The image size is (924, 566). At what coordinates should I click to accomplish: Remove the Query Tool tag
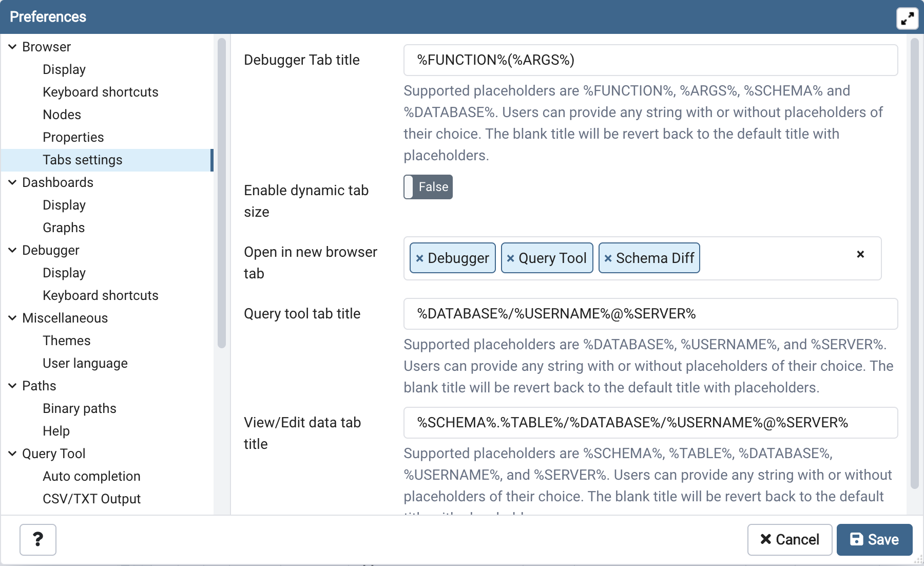coord(510,258)
